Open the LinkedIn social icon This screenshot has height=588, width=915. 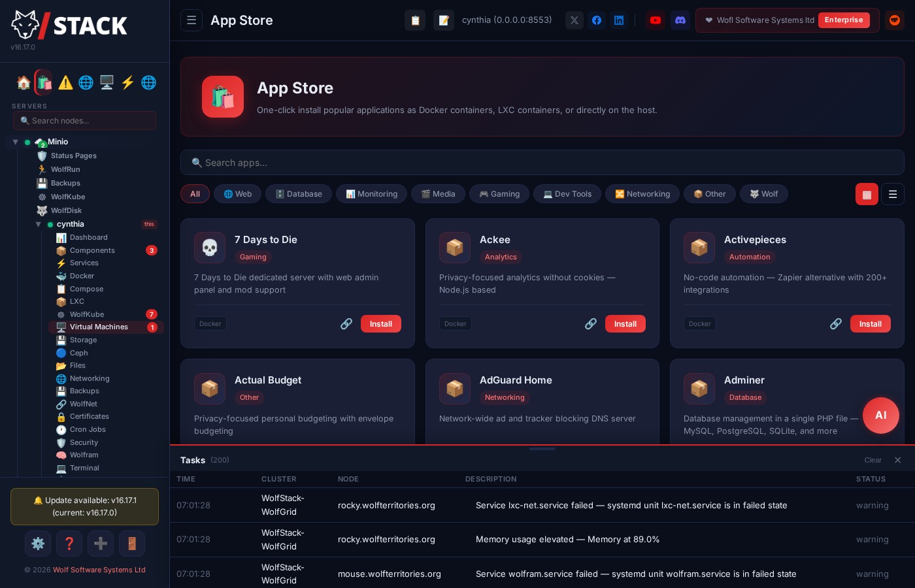point(619,20)
